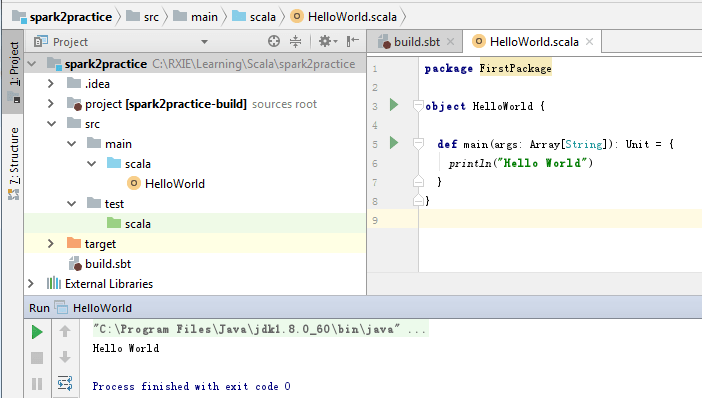The width and height of the screenshot is (702, 398).
Task: Close the build.sbt tab
Action: point(451,42)
